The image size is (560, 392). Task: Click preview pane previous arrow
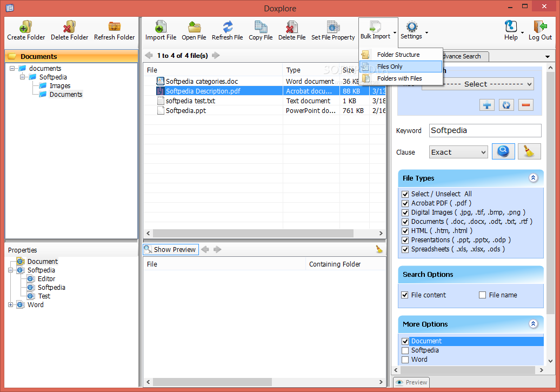205,249
